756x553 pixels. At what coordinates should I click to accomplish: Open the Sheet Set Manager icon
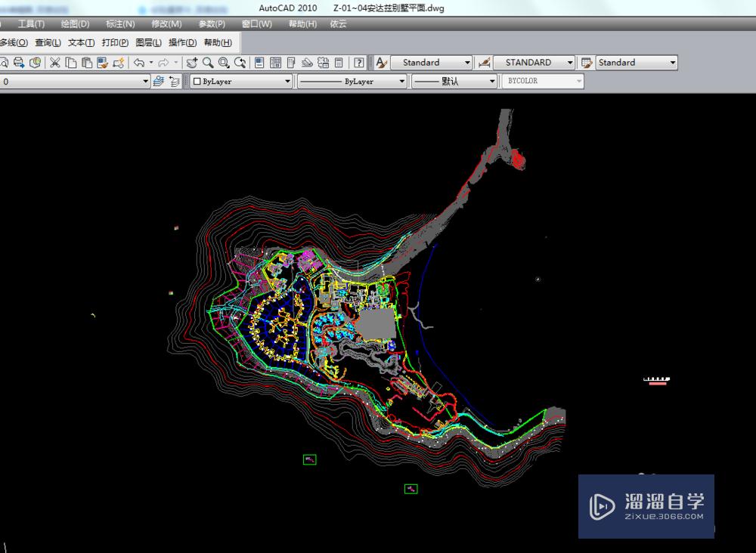(x=307, y=63)
